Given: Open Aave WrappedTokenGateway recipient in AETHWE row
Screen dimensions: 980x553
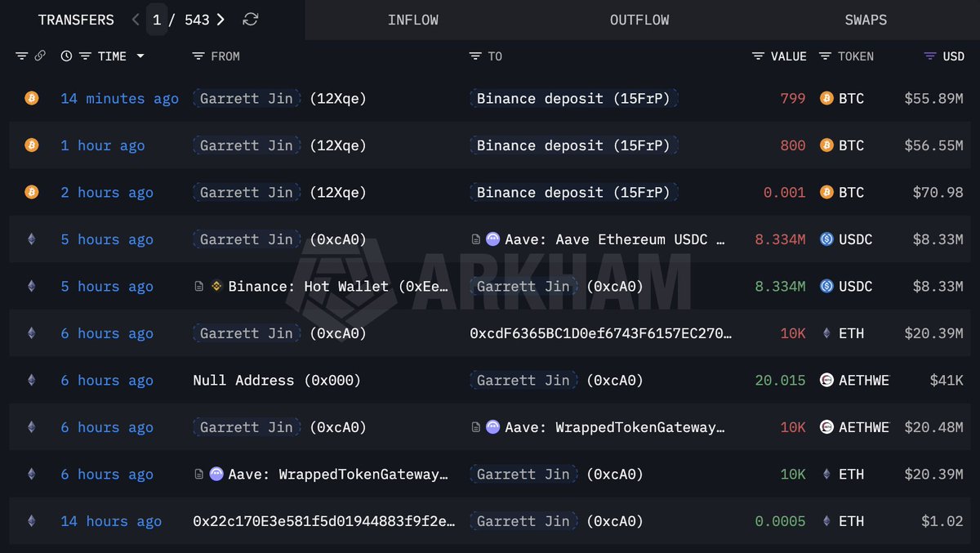Looking at the screenshot, I should 615,427.
